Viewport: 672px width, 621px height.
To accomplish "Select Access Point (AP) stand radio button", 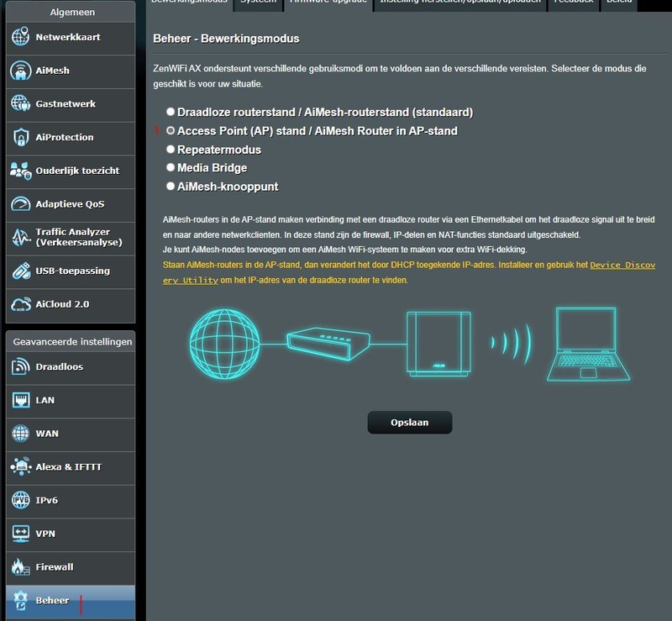I will click(x=171, y=130).
